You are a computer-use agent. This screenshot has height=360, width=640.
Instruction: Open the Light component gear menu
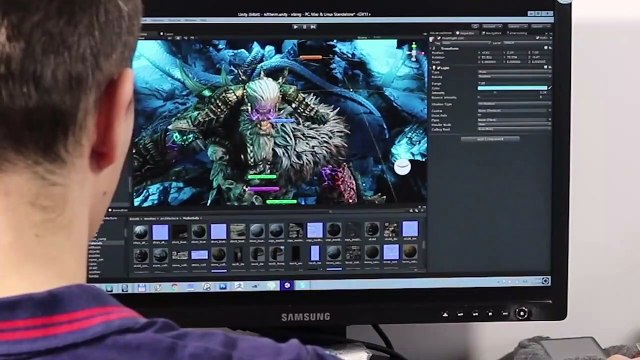click(x=550, y=67)
